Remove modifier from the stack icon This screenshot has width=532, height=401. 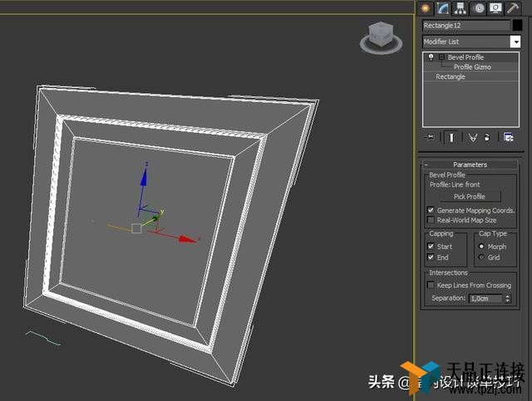tap(487, 138)
